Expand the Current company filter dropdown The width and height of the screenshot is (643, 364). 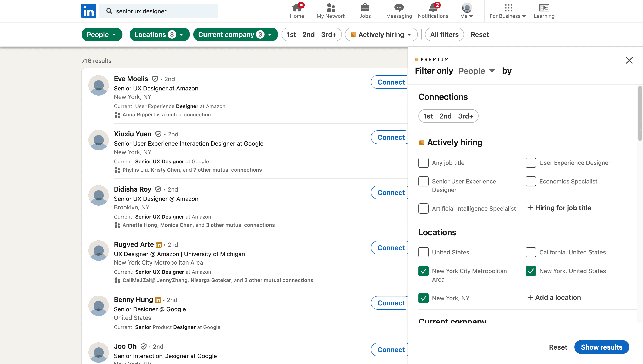pos(235,35)
